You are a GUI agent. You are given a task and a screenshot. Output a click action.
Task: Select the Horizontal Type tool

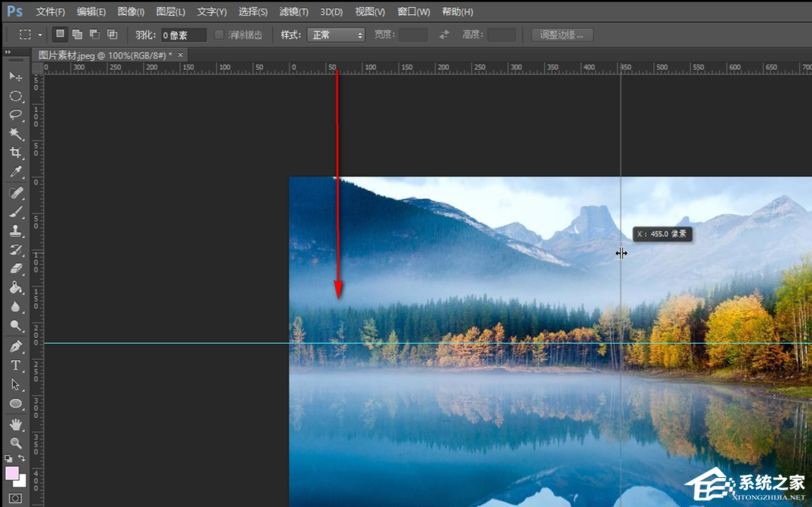(15, 365)
